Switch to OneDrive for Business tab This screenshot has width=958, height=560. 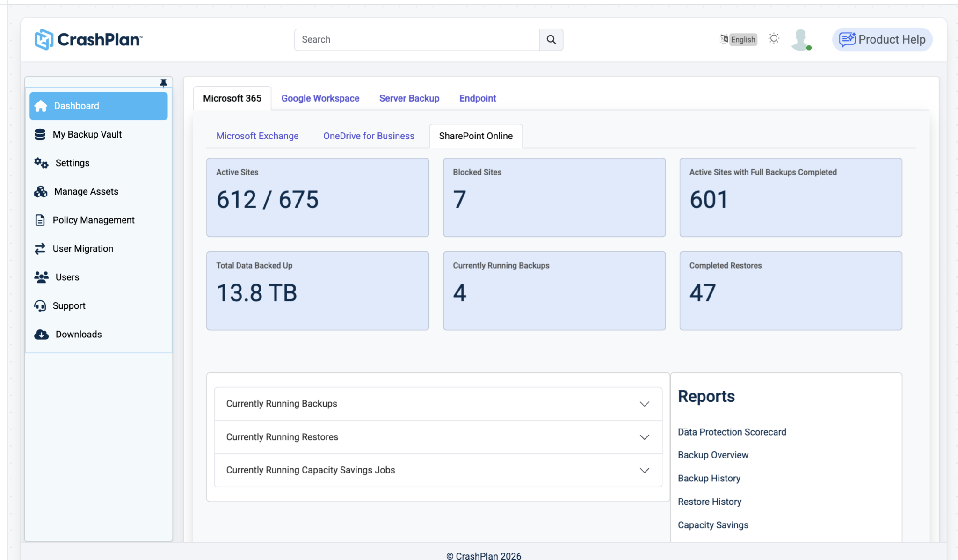click(x=369, y=136)
